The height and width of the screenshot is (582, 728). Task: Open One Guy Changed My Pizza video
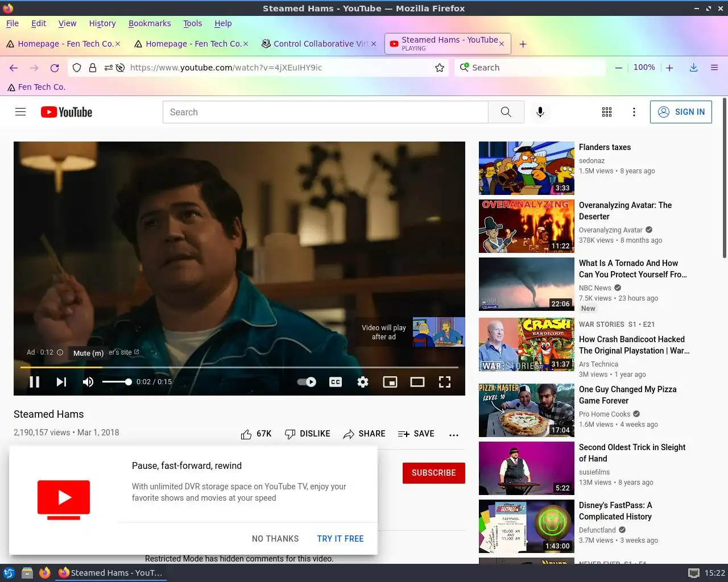tap(627, 395)
